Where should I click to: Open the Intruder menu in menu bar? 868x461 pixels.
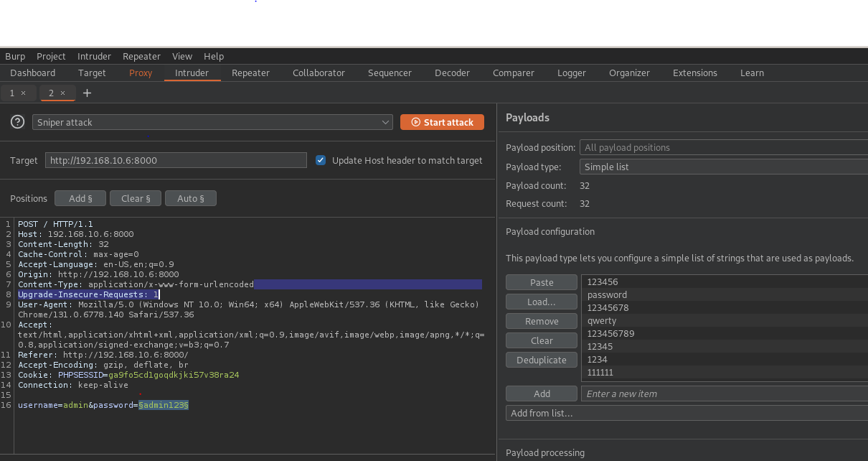coord(94,56)
